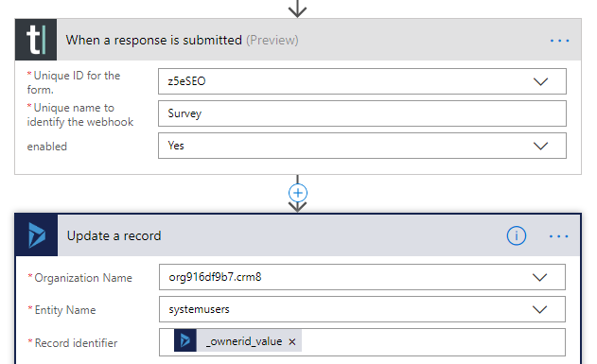597x364 pixels.
Task: Expand the enabled Yes dropdown
Action: tap(540, 146)
